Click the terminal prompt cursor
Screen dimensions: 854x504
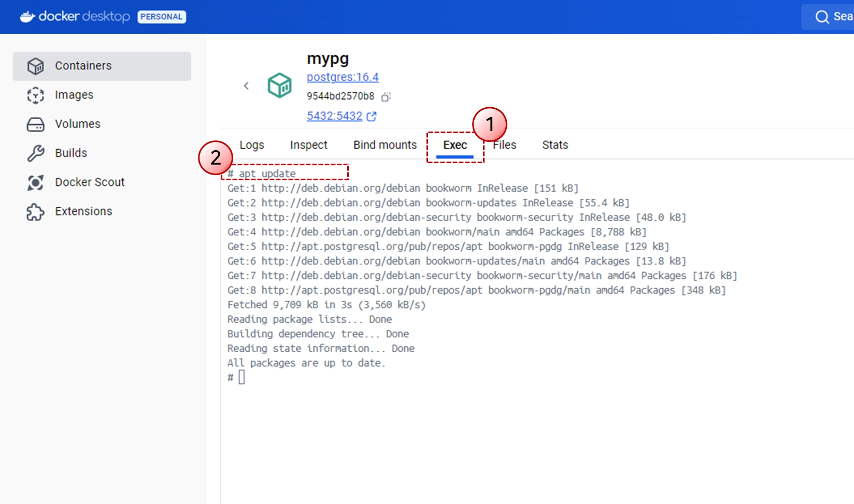[241, 377]
